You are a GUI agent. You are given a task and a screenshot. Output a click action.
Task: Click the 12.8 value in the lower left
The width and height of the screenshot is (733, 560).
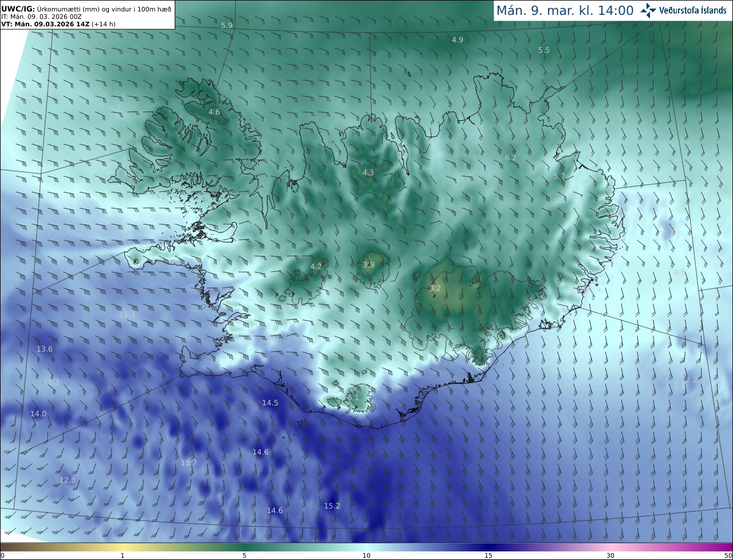(x=68, y=480)
